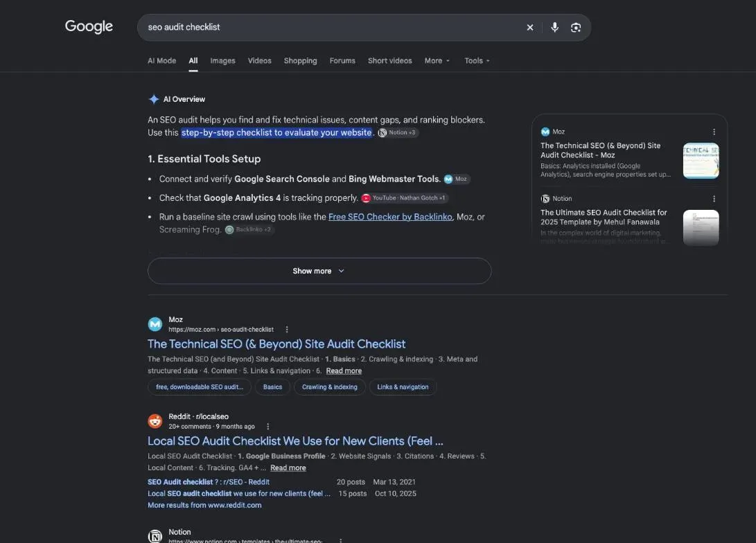Image resolution: width=756 pixels, height=543 pixels.
Task: Switch to Short videos tab
Action: 390,61
